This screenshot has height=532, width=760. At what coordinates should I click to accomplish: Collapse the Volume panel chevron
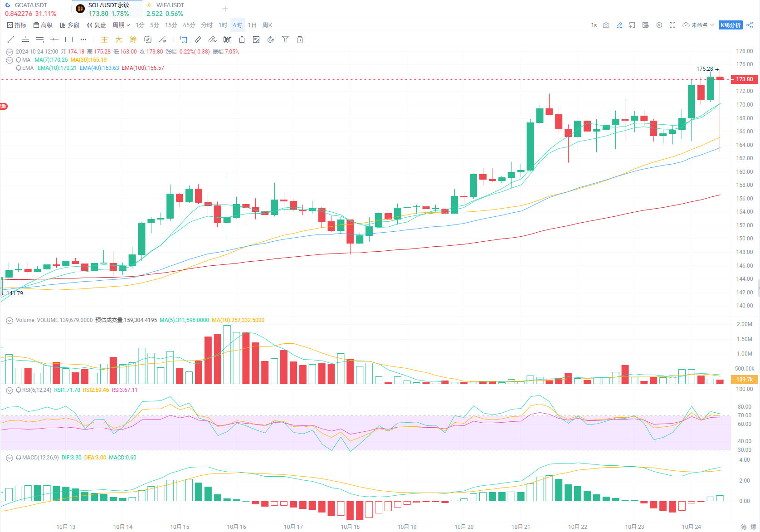click(9, 320)
